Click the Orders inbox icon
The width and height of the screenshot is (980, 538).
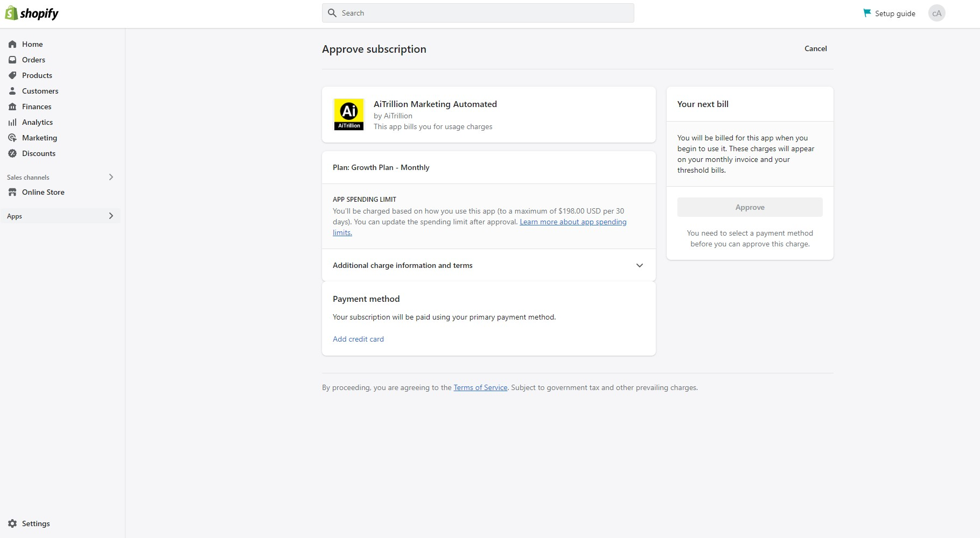click(12, 60)
